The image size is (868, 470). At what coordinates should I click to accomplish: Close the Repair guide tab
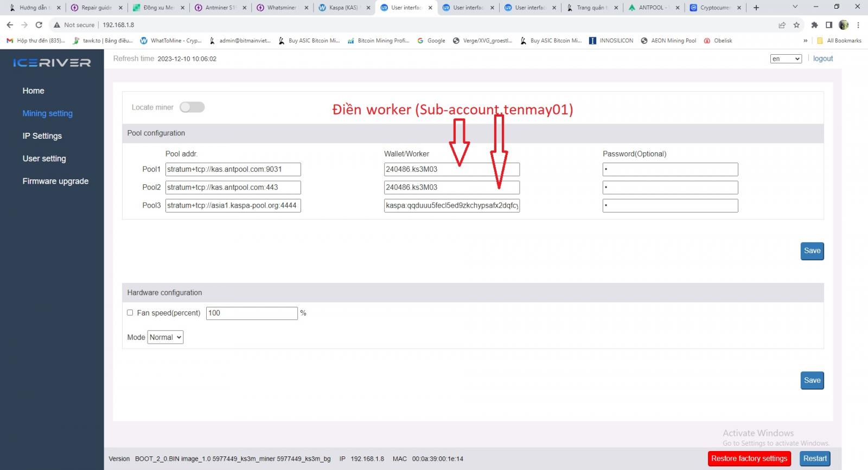(x=120, y=8)
